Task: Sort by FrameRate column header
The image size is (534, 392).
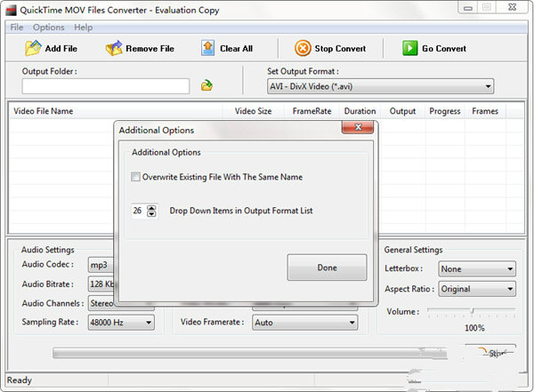Action: point(312,111)
